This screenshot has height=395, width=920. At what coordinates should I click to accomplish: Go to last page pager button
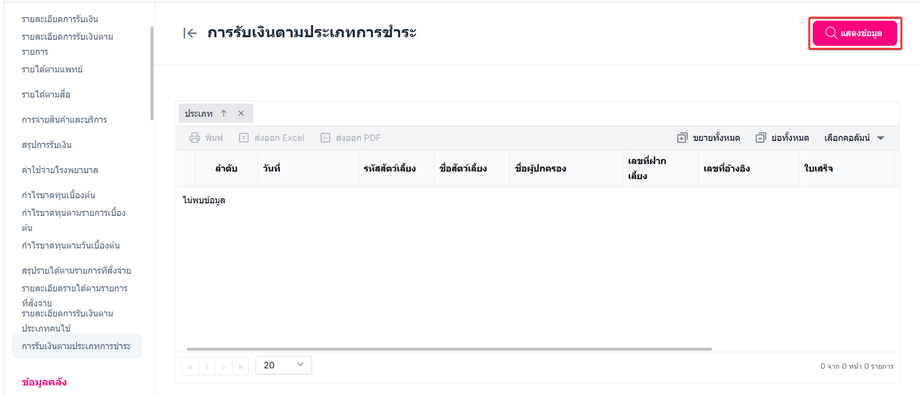tap(241, 366)
